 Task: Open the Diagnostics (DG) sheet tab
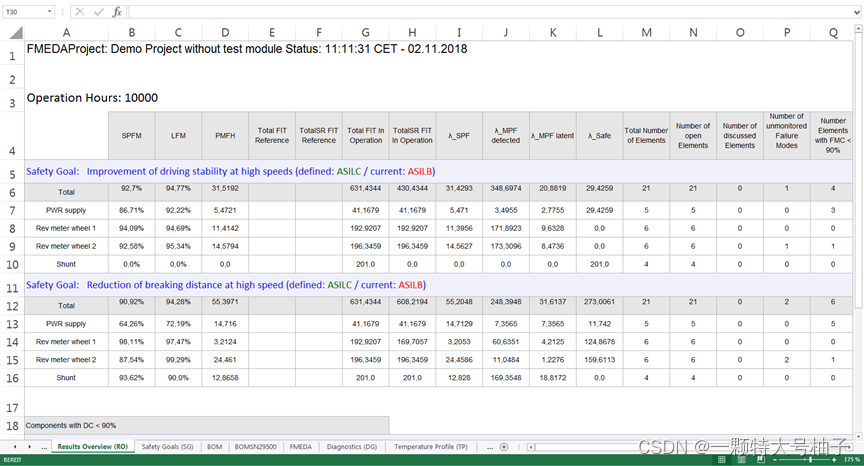[352, 447]
